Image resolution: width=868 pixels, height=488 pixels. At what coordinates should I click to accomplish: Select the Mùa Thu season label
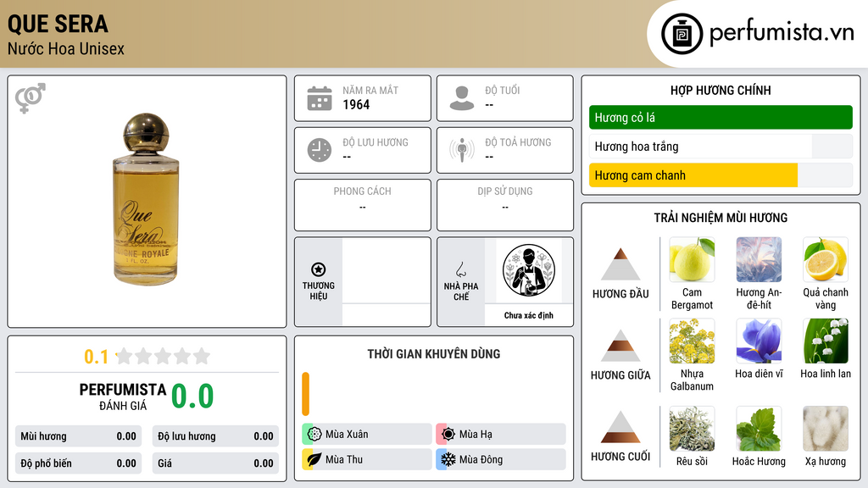344,459
